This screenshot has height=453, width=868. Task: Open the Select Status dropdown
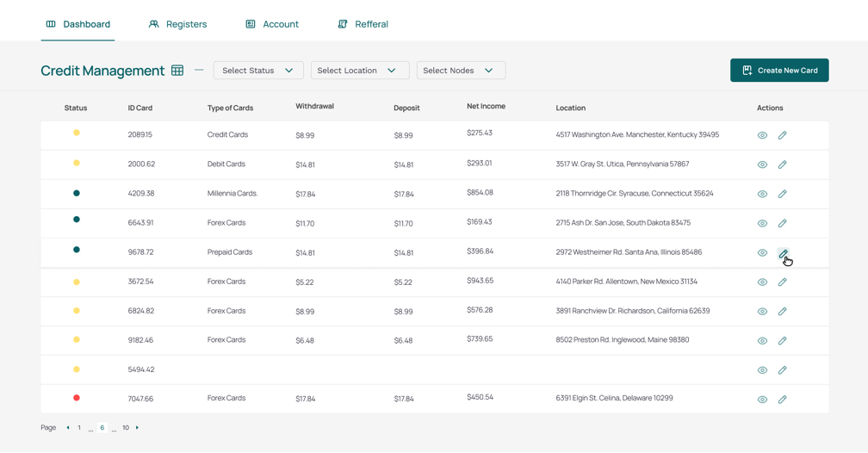[258, 71]
